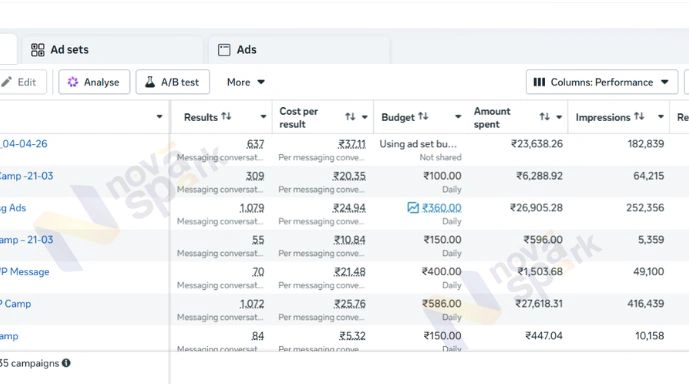689x384 pixels.
Task: Click the columns bars icon
Action: [x=539, y=82]
